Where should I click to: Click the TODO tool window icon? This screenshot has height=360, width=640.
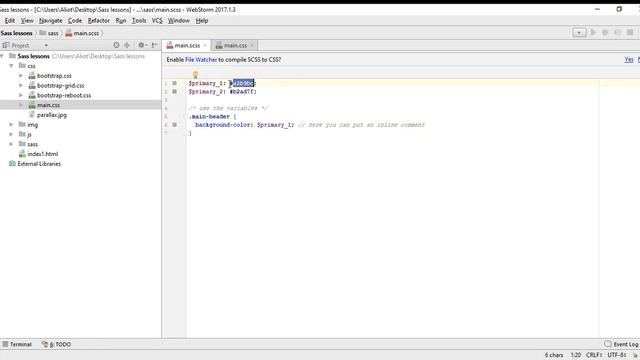pos(45,344)
